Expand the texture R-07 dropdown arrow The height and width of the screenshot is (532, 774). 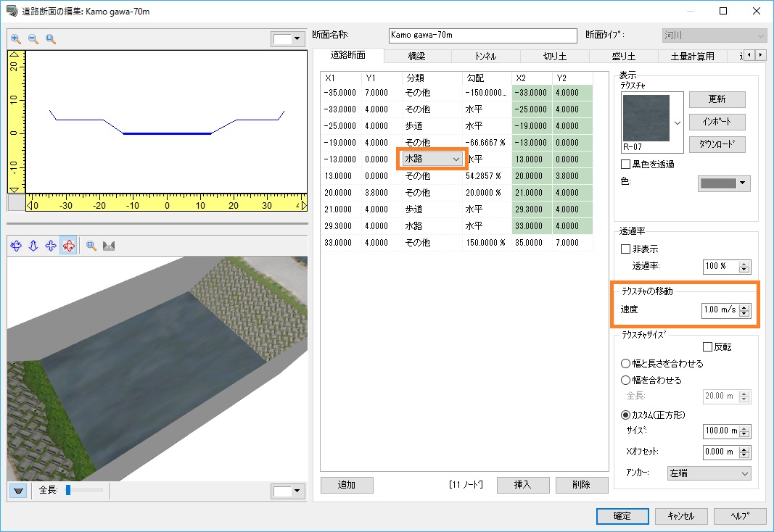[x=678, y=122]
